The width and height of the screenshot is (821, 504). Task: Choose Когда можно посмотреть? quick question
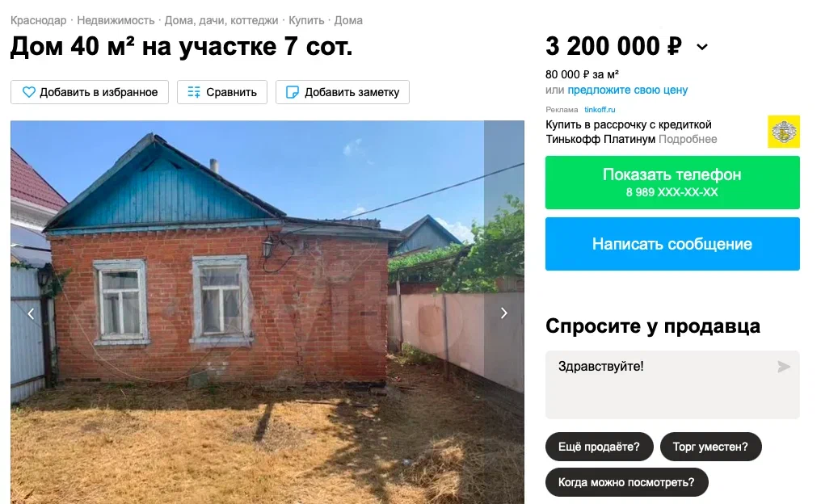point(627,482)
